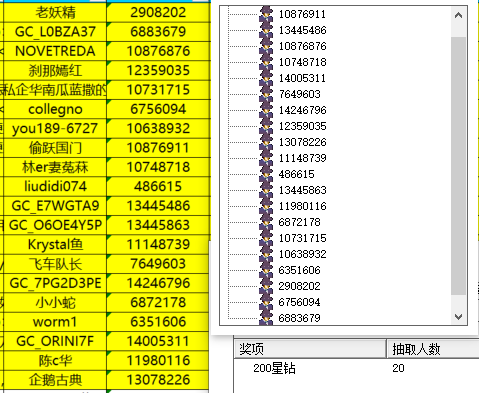Select spreadsheet cell 6756094
Image resolution: width=479 pixels, height=393 pixels.
[158, 109]
